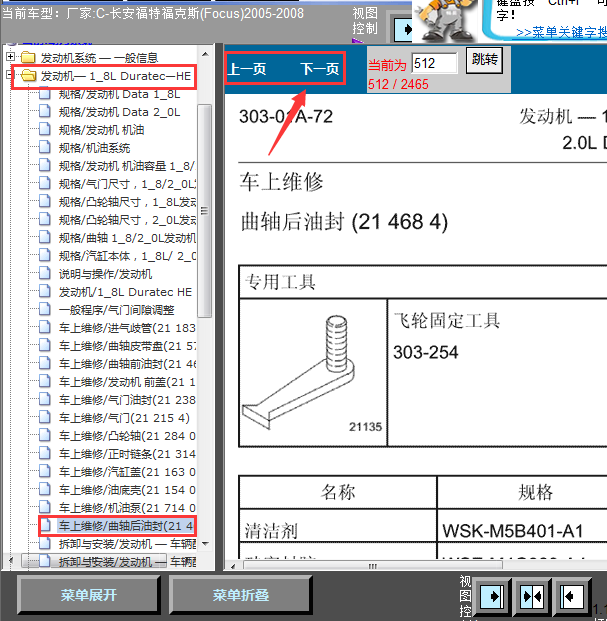Open 车上维修/曲轴前油封 entry
The width and height of the screenshot is (607, 621).
[127, 364]
